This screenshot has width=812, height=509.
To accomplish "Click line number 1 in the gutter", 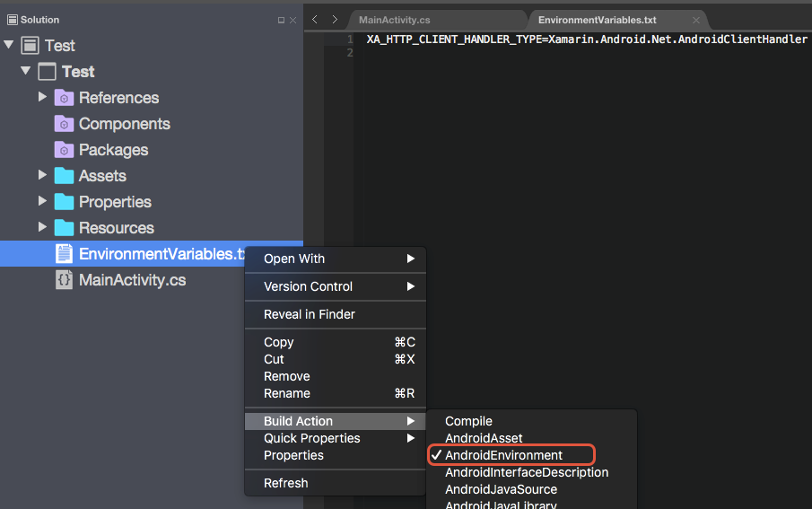I will [x=350, y=39].
